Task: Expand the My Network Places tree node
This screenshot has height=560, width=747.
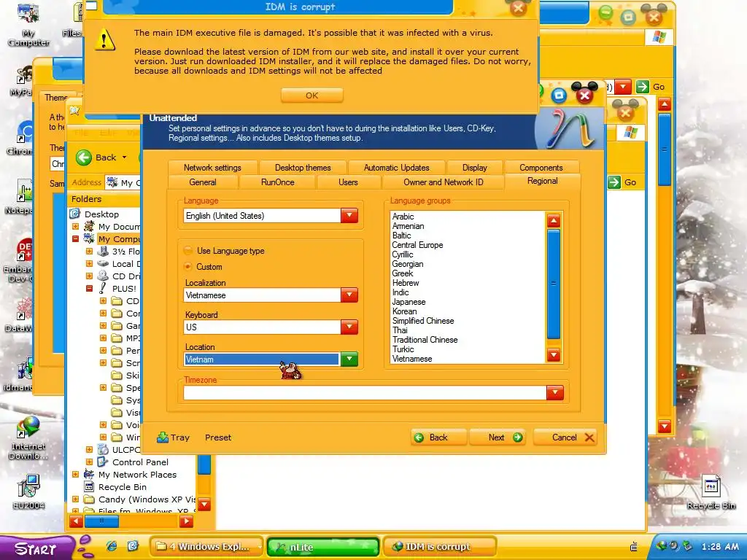Action: tap(75, 474)
